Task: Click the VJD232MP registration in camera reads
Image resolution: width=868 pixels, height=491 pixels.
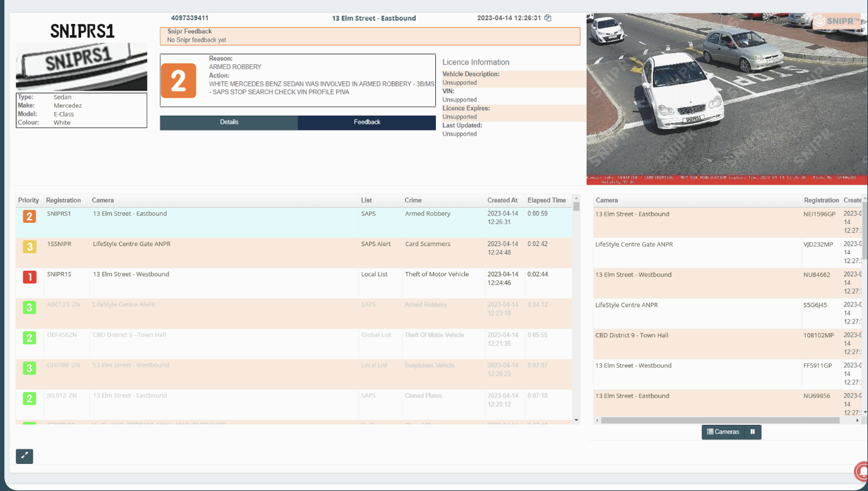Action: tap(818, 244)
